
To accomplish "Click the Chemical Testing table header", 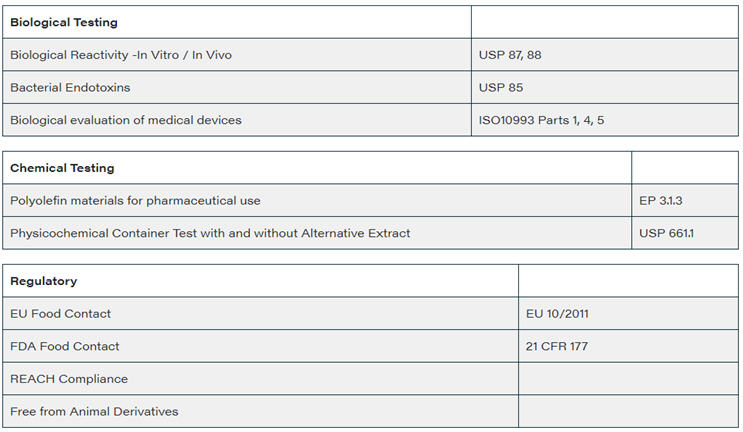I will [x=62, y=168].
